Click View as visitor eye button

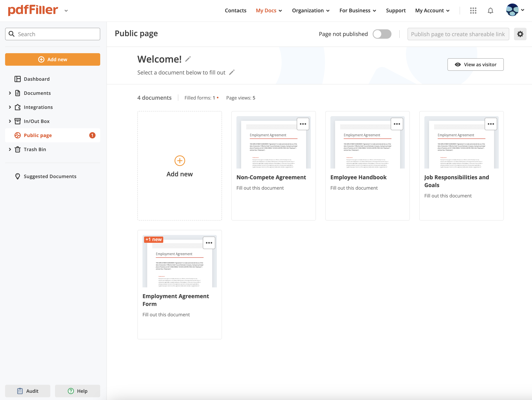[475, 65]
